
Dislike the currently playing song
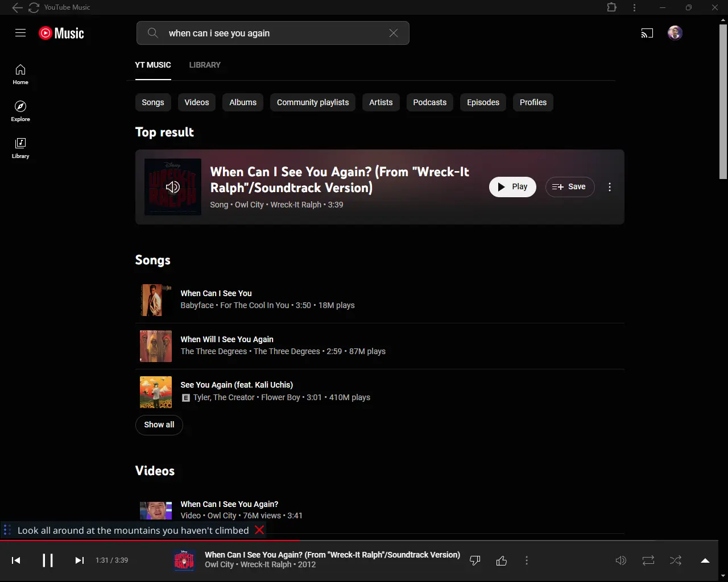(475, 561)
